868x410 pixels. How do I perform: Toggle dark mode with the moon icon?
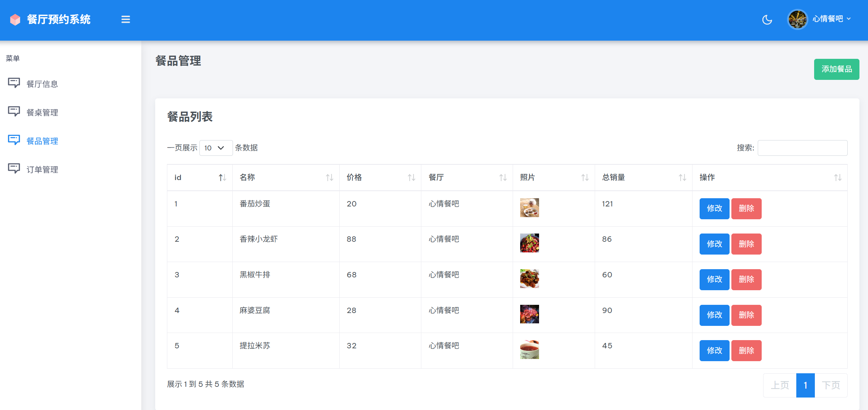767,20
